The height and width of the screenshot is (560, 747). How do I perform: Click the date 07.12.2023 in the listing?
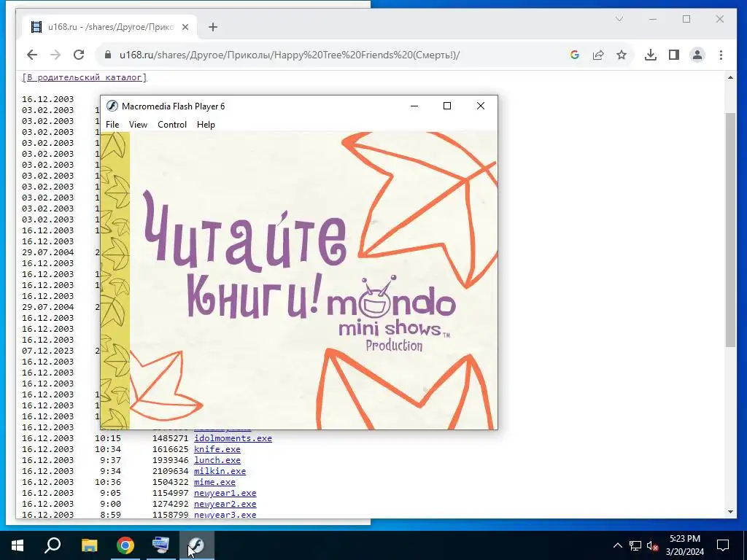(x=47, y=351)
